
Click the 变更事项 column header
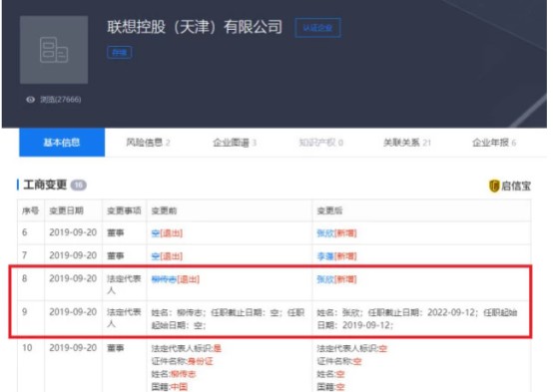click(x=124, y=210)
